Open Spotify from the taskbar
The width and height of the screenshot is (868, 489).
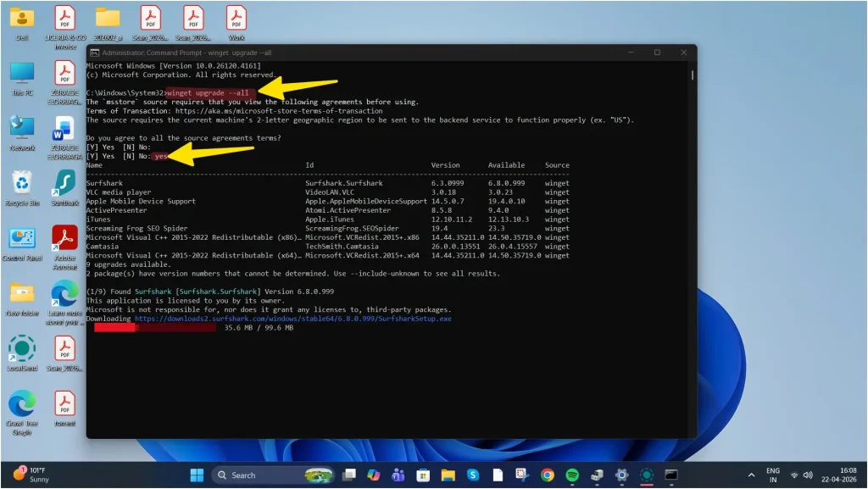[x=572, y=475]
